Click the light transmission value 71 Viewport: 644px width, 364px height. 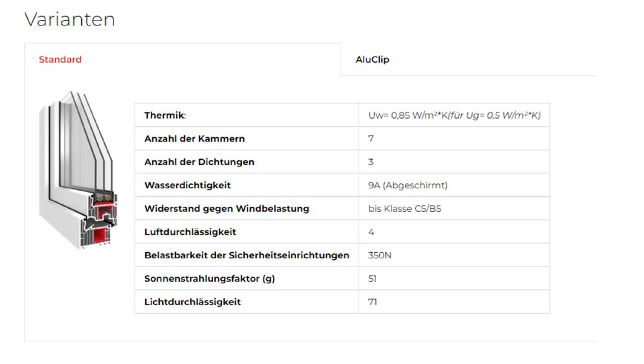372,302
